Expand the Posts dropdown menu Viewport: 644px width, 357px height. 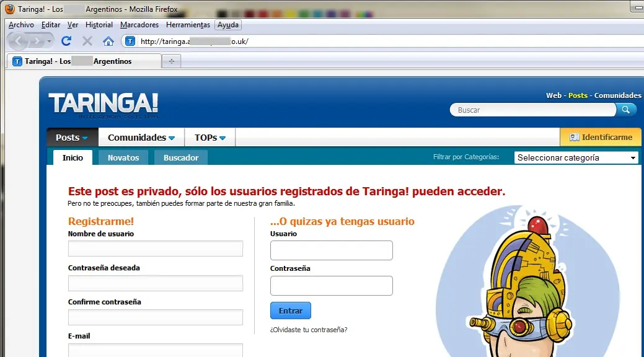click(73, 137)
